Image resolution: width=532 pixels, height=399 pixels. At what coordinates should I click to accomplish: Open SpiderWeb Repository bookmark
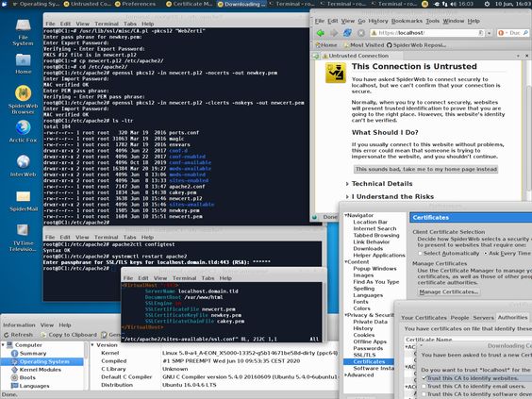point(416,44)
